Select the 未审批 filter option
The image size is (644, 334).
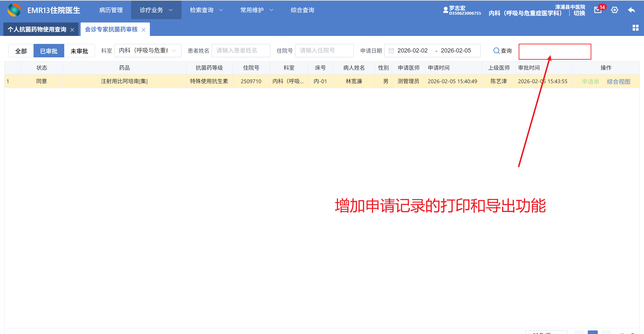click(79, 51)
